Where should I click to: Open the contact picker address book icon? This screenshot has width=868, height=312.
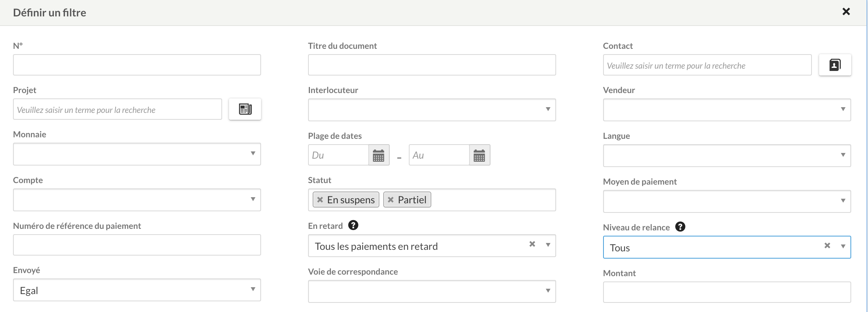[835, 65]
